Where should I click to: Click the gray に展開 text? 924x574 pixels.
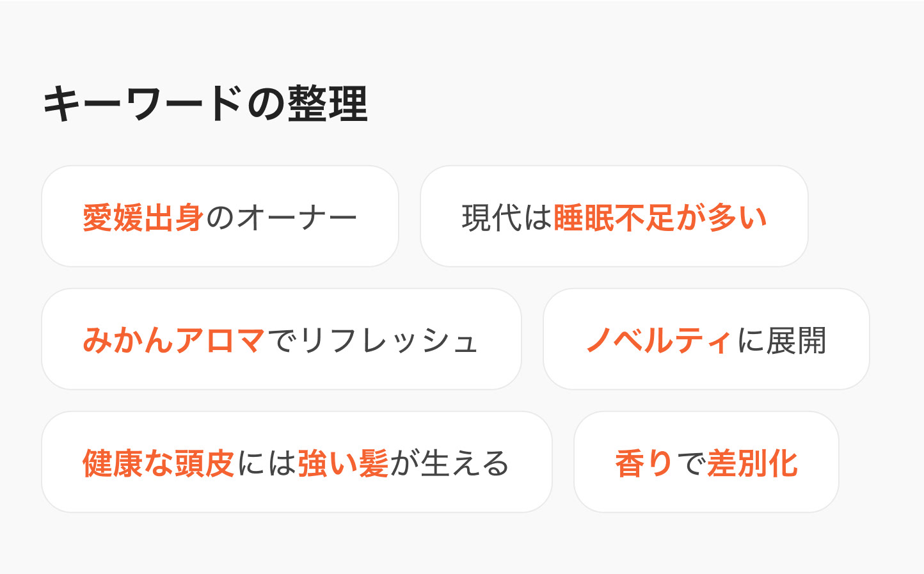(781, 340)
